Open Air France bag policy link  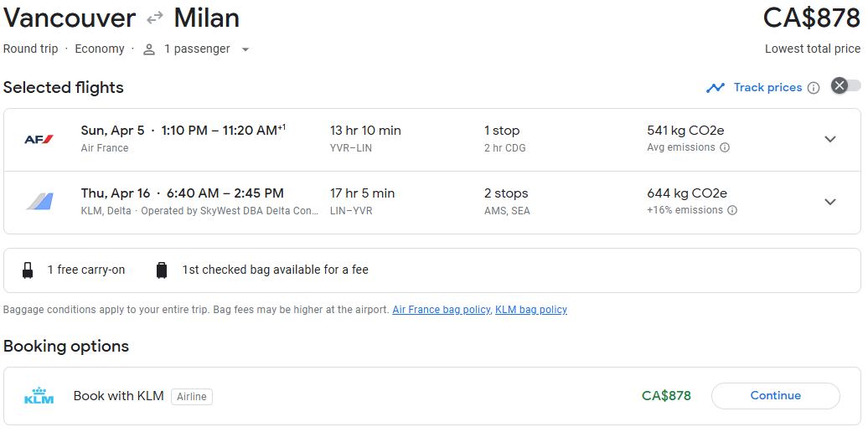click(441, 310)
